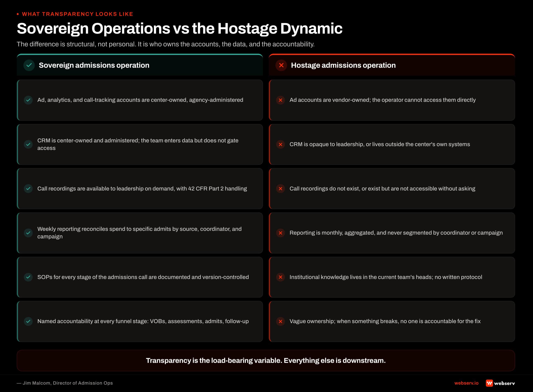The height and width of the screenshot is (392, 533).
Task: Click text 'Institutional knowledge lives in the current team's heads'
Action: [x=386, y=277]
